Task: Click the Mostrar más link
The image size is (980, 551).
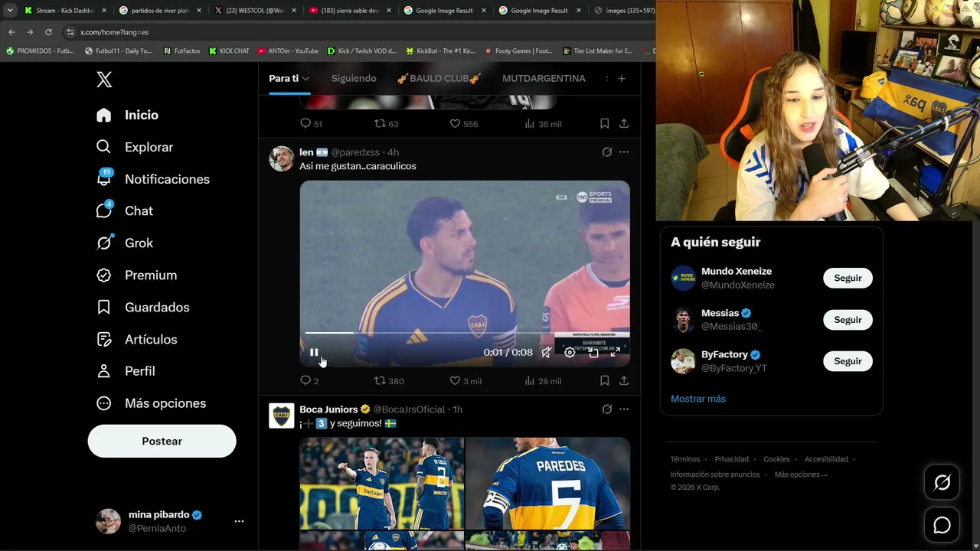Action: [x=698, y=399]
